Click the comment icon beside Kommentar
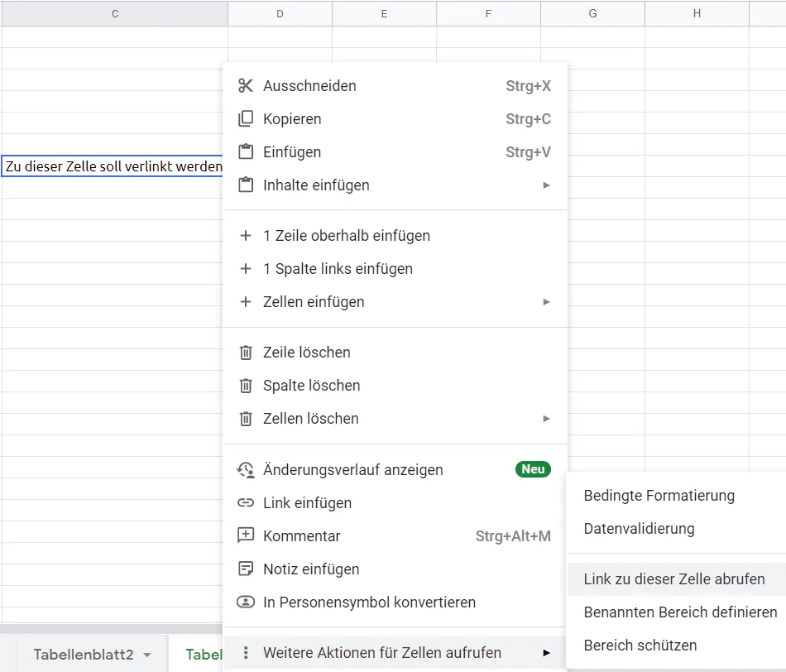 point(245,535)
